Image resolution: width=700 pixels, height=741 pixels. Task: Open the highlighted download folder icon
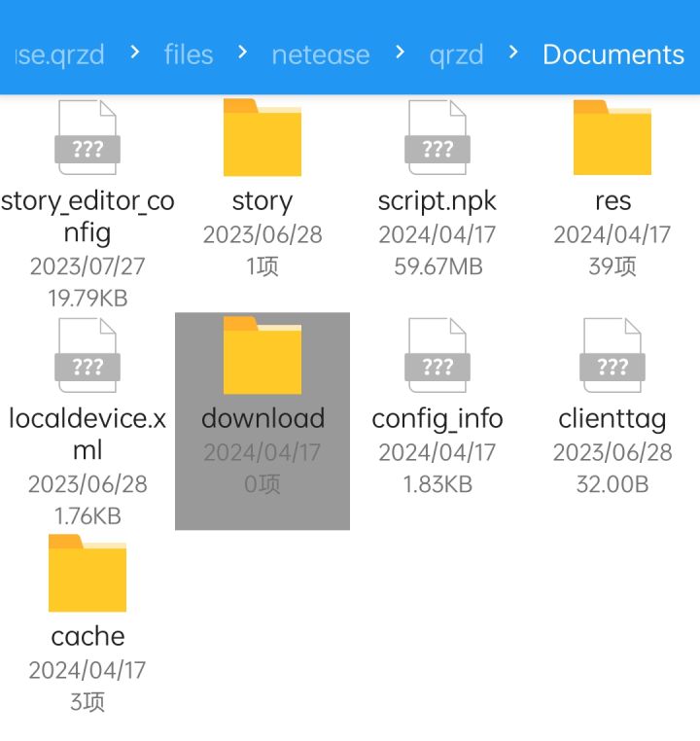coord(262,355)
